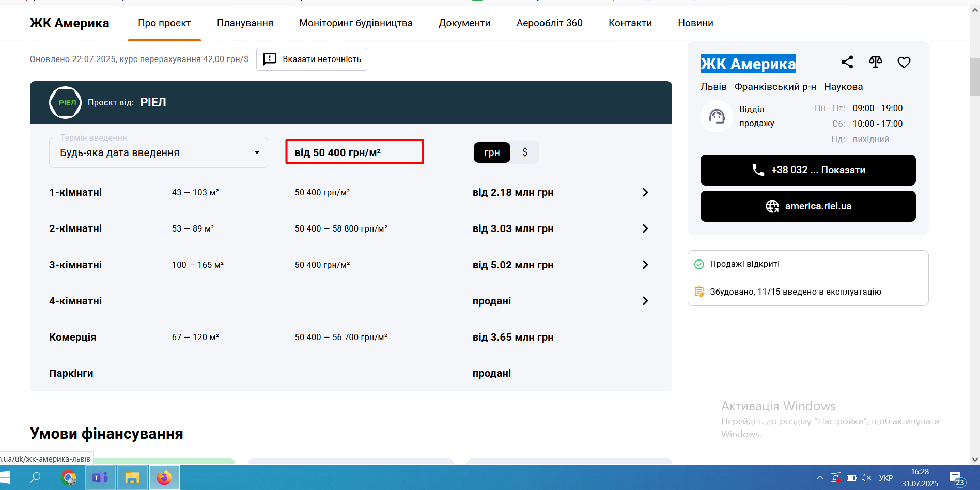The width and height of the screenshot is (980, 490).
Task: Click від 3.65 млн грн price
Action: pyautogui.click(x=513, y=337)
